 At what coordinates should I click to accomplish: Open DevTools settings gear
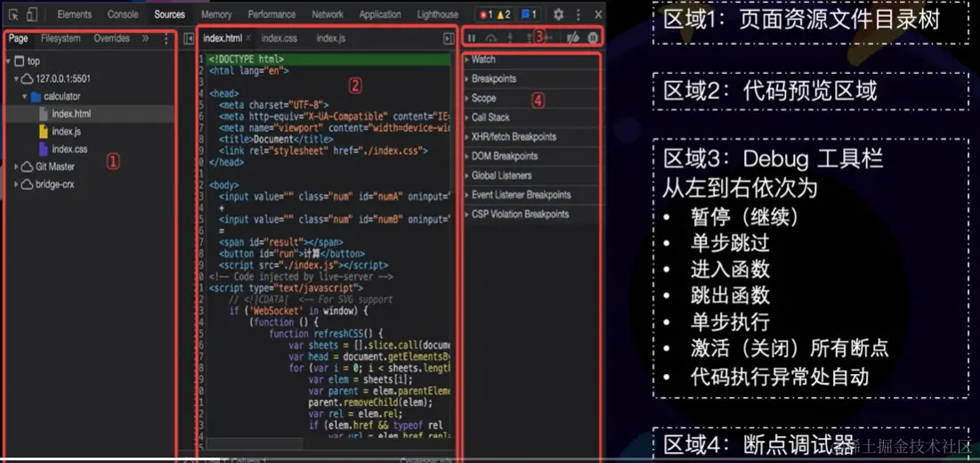click(559, 14)
